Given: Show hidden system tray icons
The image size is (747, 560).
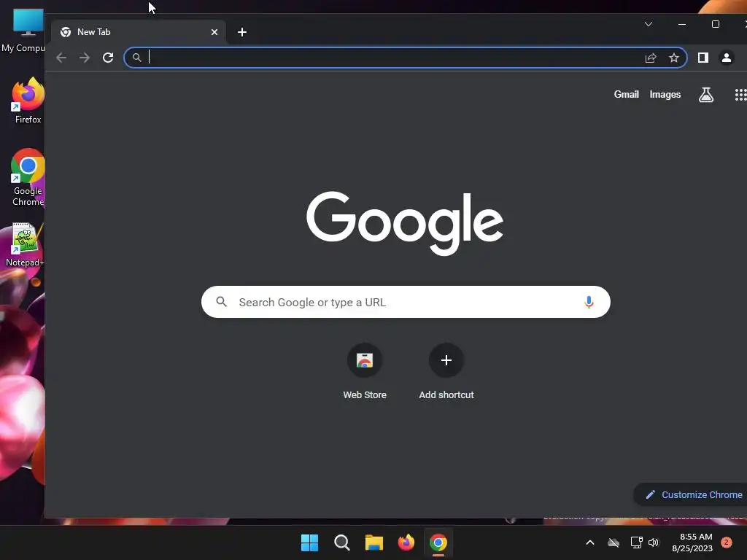Looking at the screenshot, I should pos(589,542).
